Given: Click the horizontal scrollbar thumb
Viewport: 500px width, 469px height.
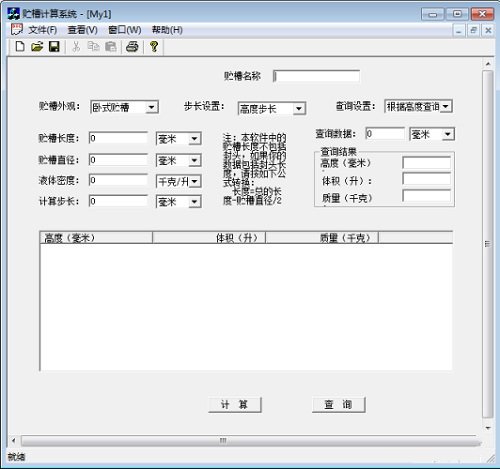Looking at the screenshot, I should (x=250, y=441).
